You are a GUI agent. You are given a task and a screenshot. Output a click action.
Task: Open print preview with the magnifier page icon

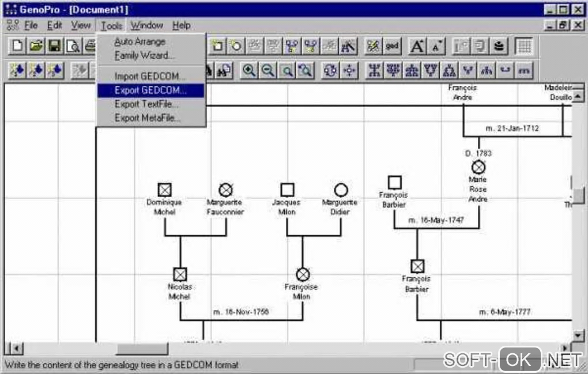[73, 46]
